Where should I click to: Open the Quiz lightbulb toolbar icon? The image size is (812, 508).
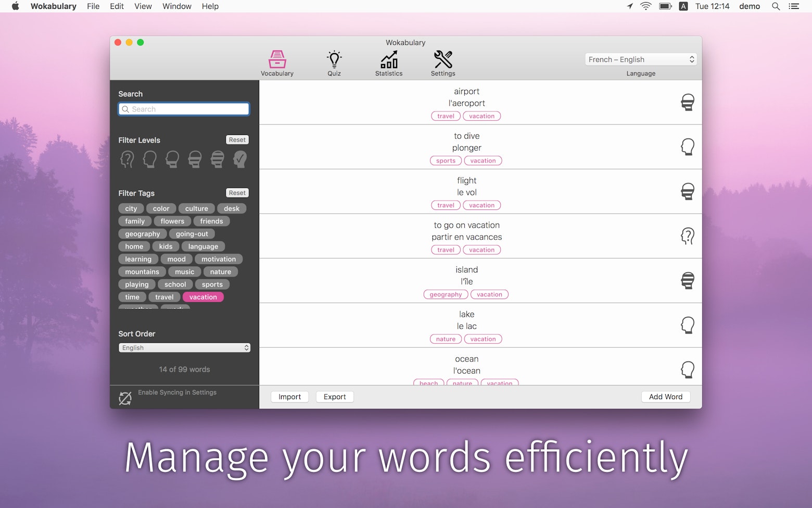click(334, 60)
